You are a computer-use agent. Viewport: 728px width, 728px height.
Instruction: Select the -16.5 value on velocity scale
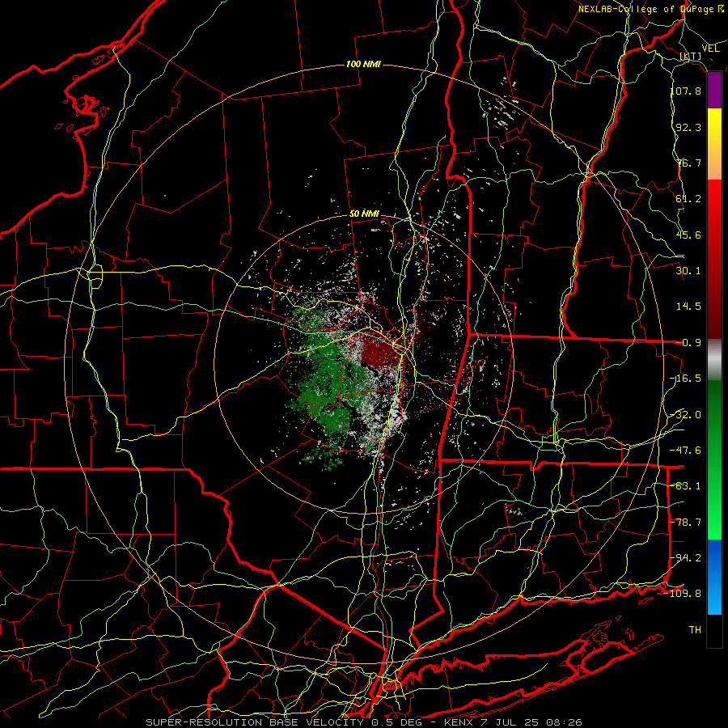[686, 379]
